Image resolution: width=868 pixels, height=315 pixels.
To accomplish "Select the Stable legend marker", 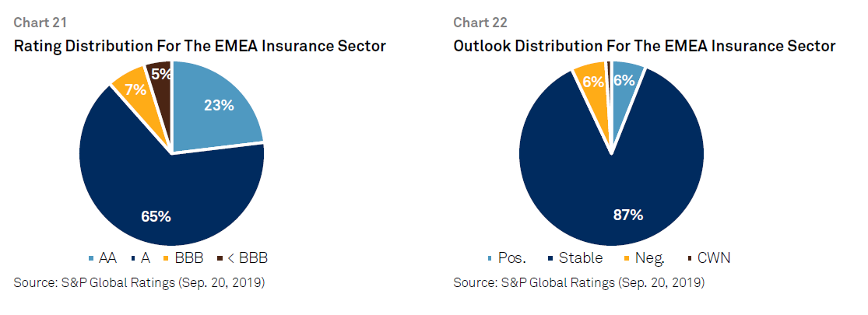I will click(550, 258).
